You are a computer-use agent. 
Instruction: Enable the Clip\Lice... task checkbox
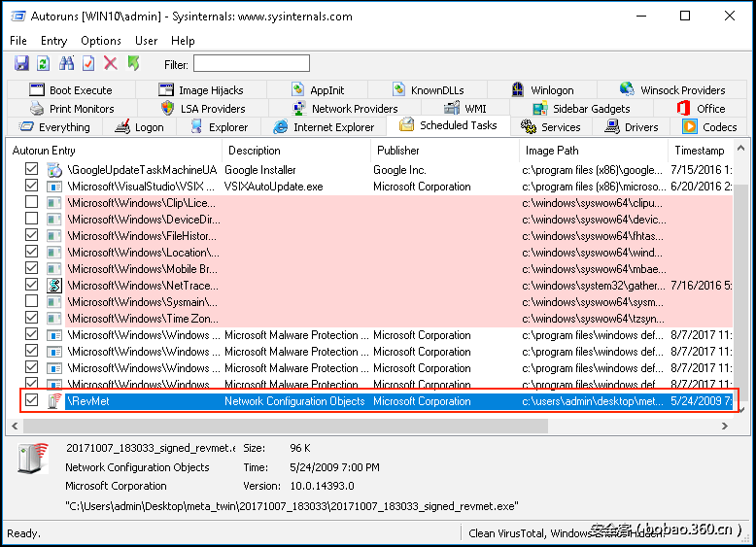pos(31,202)
